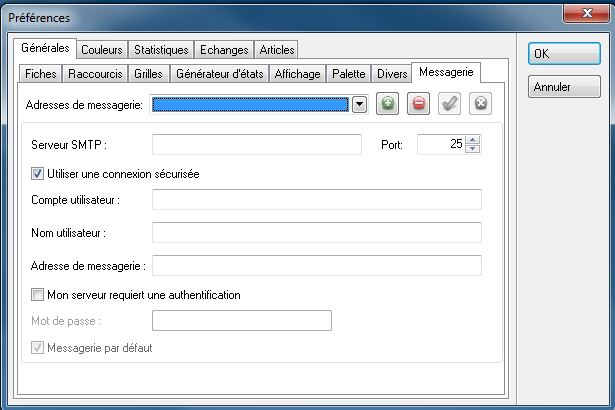The width and height of the screenshot is (615, 410).
Task: Click the grey cancel edit icon
Action: (x=480, y=103)
